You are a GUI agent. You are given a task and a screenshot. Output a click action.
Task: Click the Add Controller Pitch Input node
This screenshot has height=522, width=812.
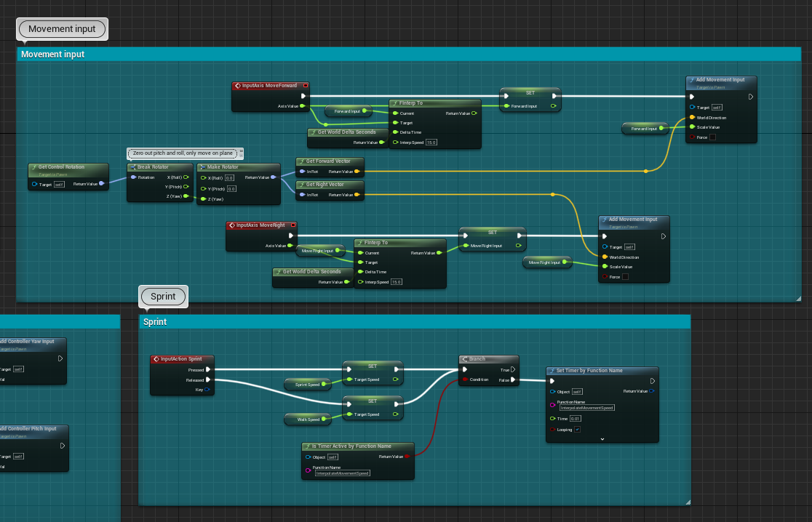[34, 448]
